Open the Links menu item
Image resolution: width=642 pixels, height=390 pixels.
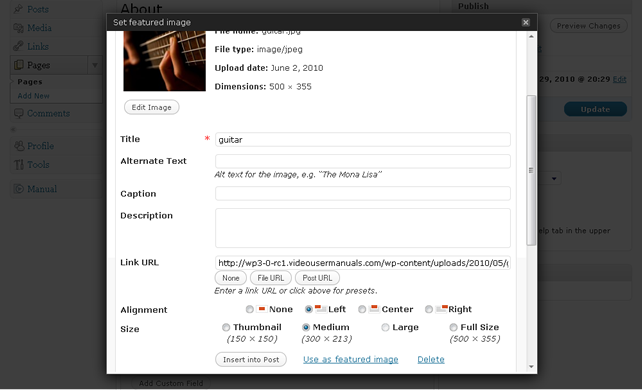38,46
